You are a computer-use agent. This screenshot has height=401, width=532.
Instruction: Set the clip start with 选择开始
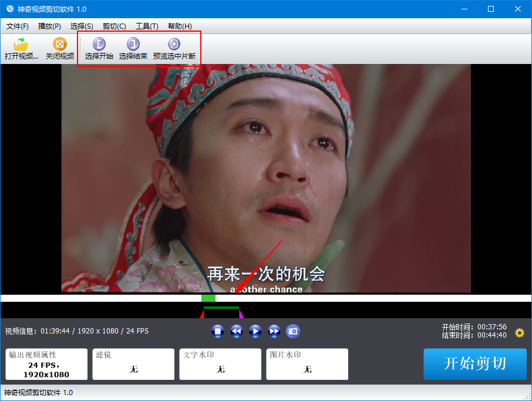click(99, 49)
